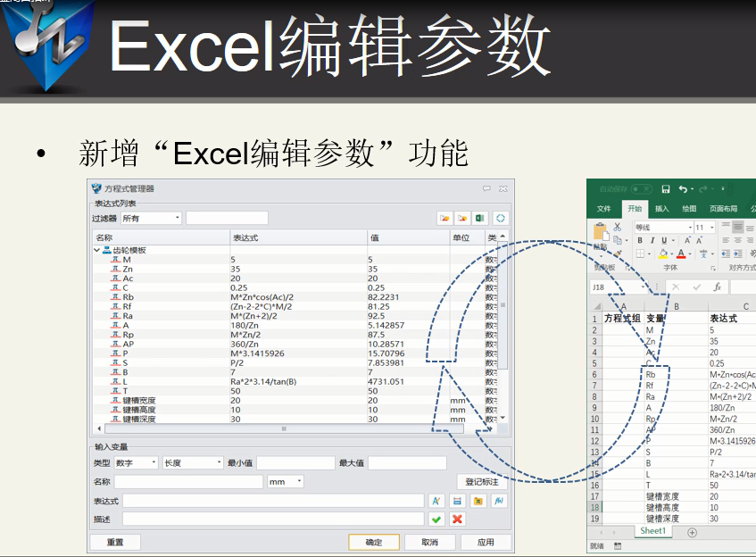
Task: Toggle the AutoSave (自动保存) switch
Action: click(639, 189)
